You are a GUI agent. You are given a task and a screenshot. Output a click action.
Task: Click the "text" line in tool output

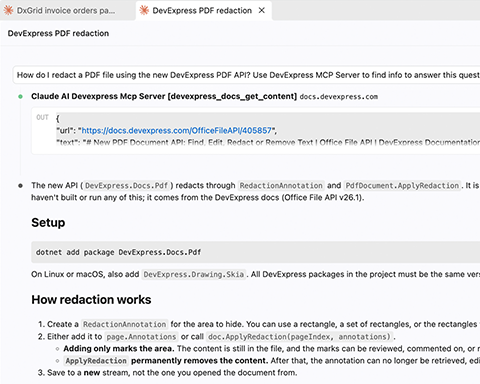click(268, 143)
